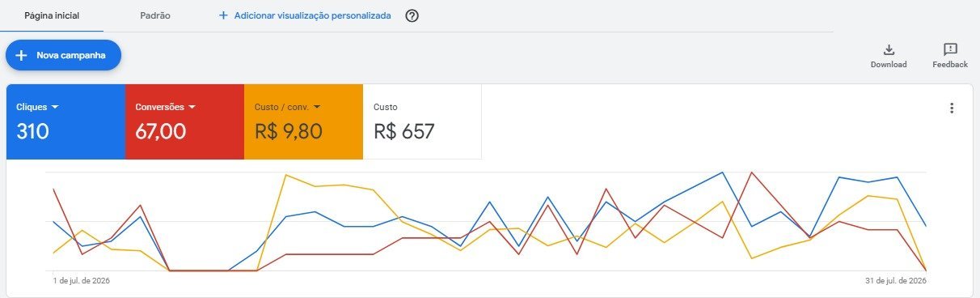Open the three-dot chart options menu
This screenshot has height=298, width=980.
point(952,109)
